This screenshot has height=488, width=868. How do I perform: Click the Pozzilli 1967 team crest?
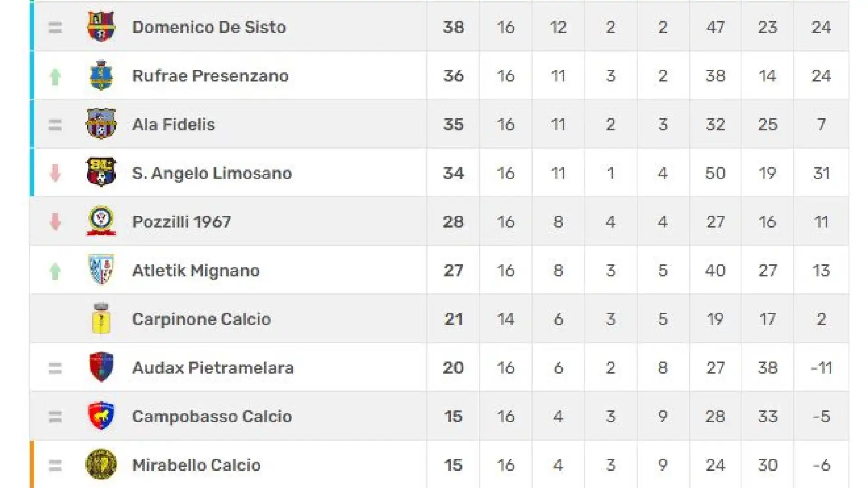[x=101, y=221]
